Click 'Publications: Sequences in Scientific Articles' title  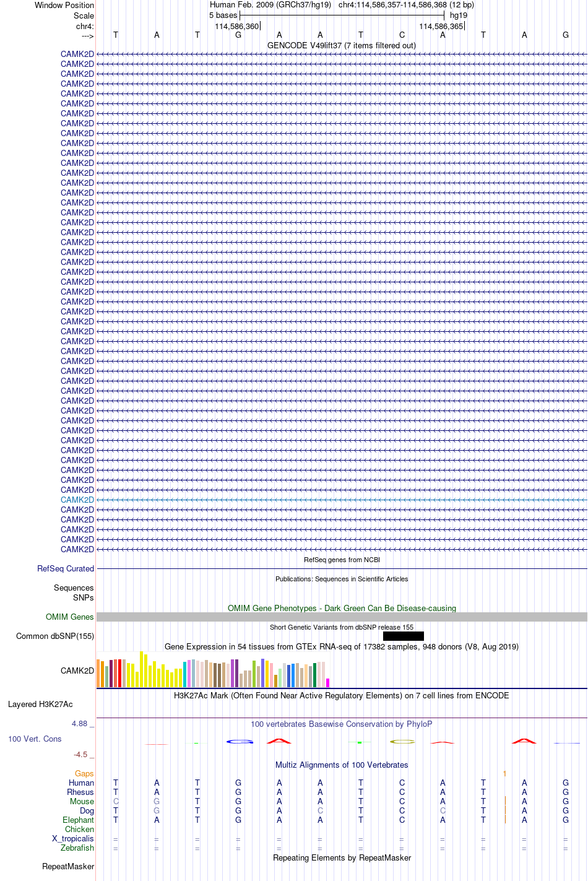[342, 579]
